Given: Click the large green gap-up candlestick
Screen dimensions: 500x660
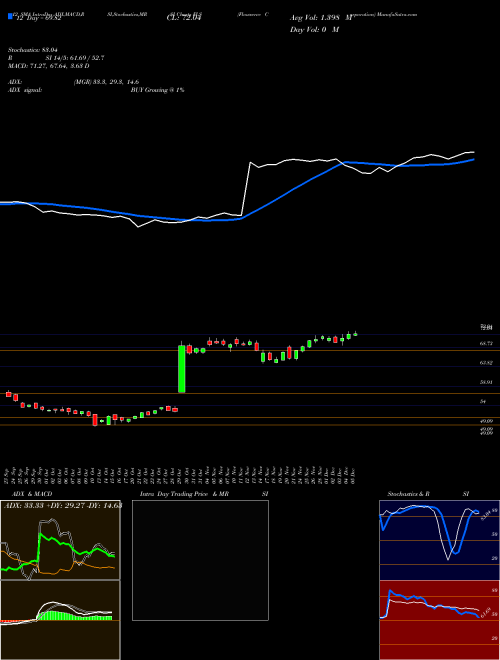Looking at the screenshot, I should point(182,369).
